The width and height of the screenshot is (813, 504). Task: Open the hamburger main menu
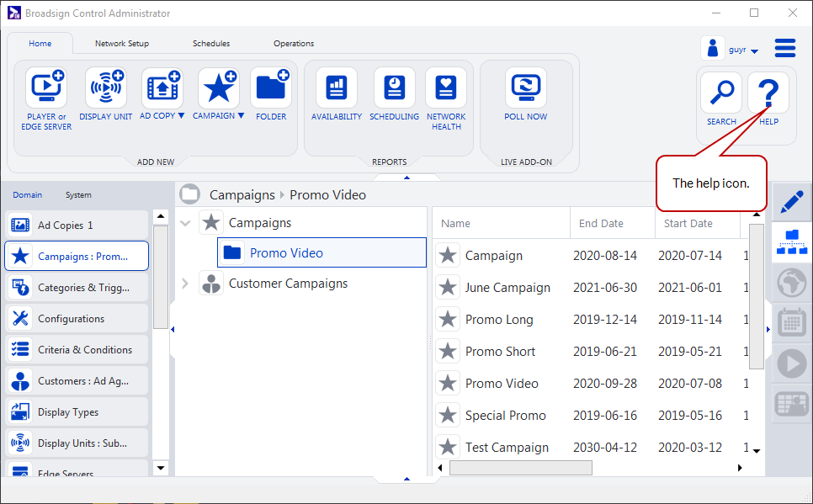(x=785, y=48)
